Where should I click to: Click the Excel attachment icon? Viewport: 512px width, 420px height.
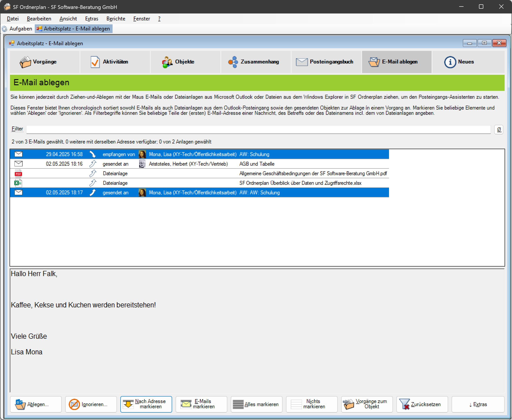tap(18, 183)
